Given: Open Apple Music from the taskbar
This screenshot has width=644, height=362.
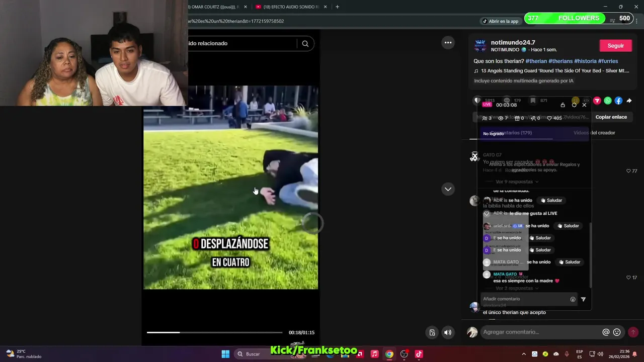Looking at the screenshot, I should [x=374, y=354].
